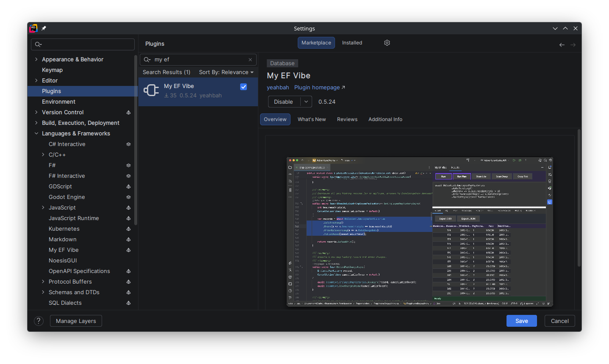This screenshot has width=609, height=364.
Task: Click the Database category tag
Action: pyautogui.click(x=282, y=63)
